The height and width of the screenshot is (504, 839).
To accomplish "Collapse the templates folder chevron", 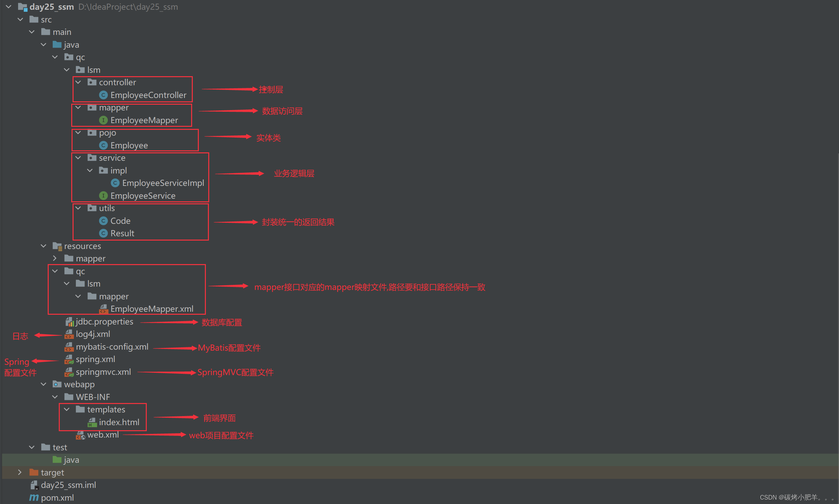I will point(67,410).
